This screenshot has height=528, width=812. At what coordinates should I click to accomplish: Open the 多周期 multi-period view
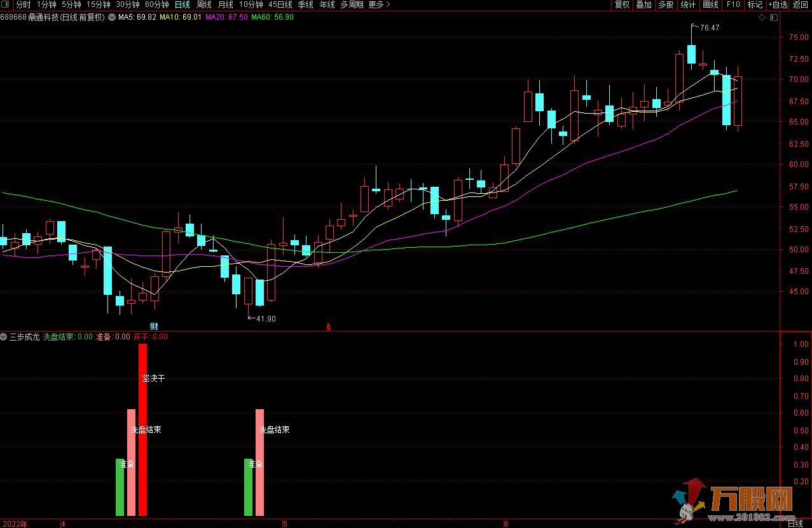pyautogui.click(x=352, y=4)
